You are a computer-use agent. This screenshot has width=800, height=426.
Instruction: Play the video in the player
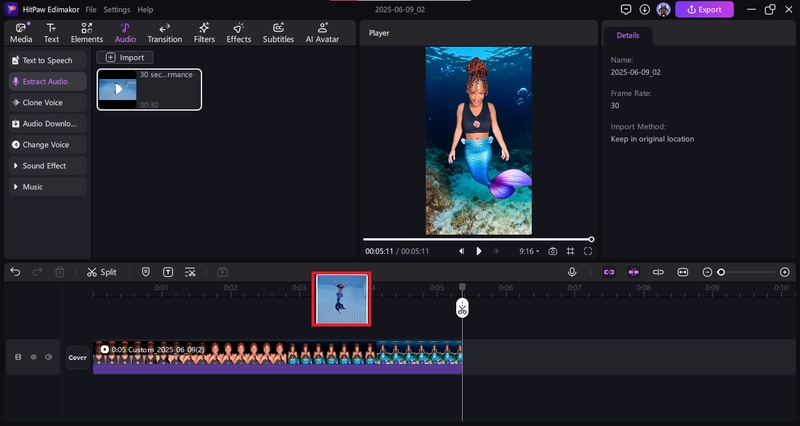coord(479,251)
